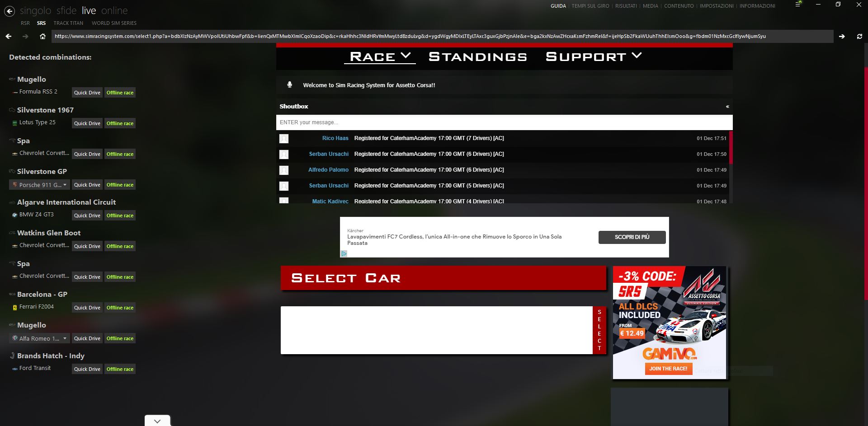This screenshot has height=426, width=868.
Task: Switch to the sfide mode tab
Action: click(66, 10)
